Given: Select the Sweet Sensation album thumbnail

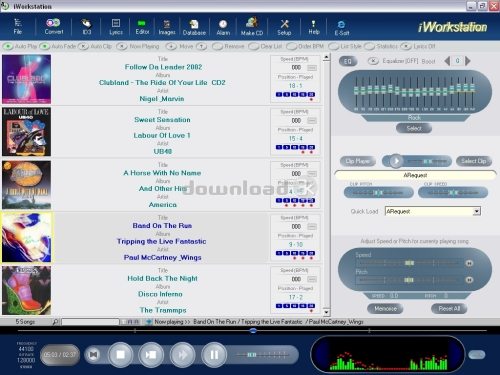Looking at the screenshot, I should 27,132.
